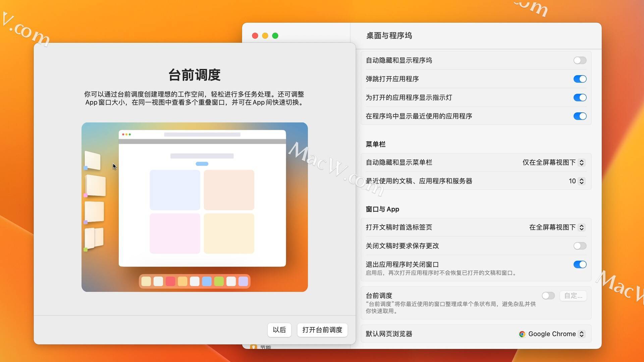Turn on the Stage Manager switch

(x=548, y=296)
